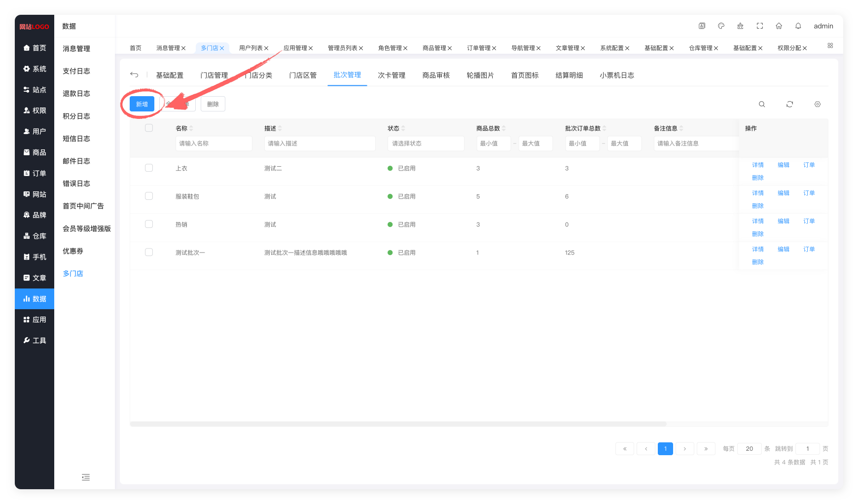This screenshot has width=858, height=504.
Task: Open the theme palette icon in header
Action: click(x=721, y=26)
